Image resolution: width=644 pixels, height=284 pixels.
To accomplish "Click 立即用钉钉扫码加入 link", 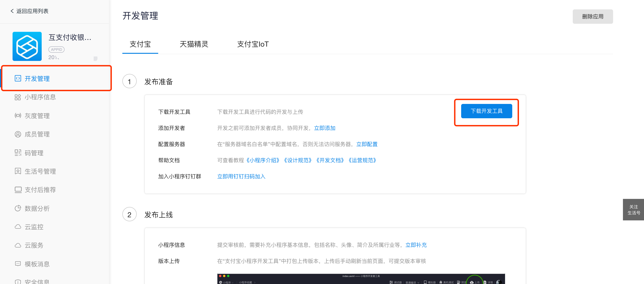I will [x=241, y=176].
